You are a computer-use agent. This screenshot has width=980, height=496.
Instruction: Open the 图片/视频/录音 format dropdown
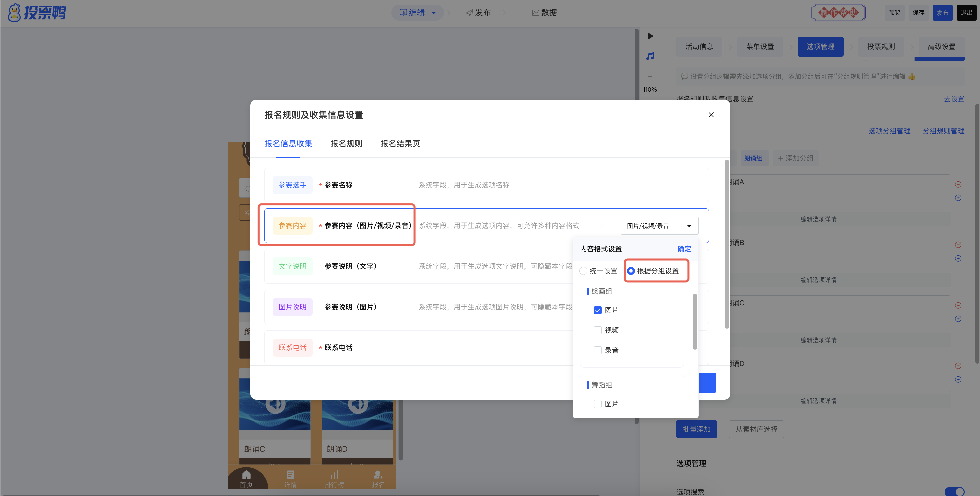659,226
